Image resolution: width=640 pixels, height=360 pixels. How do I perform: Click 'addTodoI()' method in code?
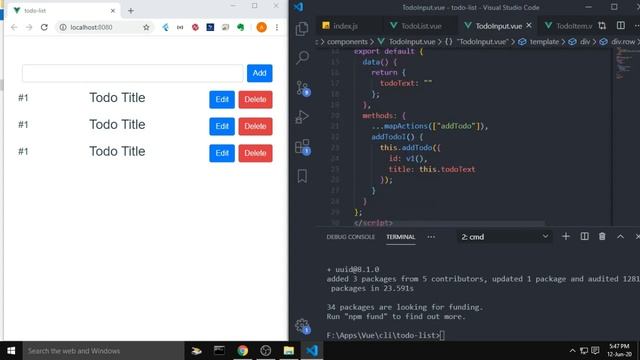click(x=393, y=137)
